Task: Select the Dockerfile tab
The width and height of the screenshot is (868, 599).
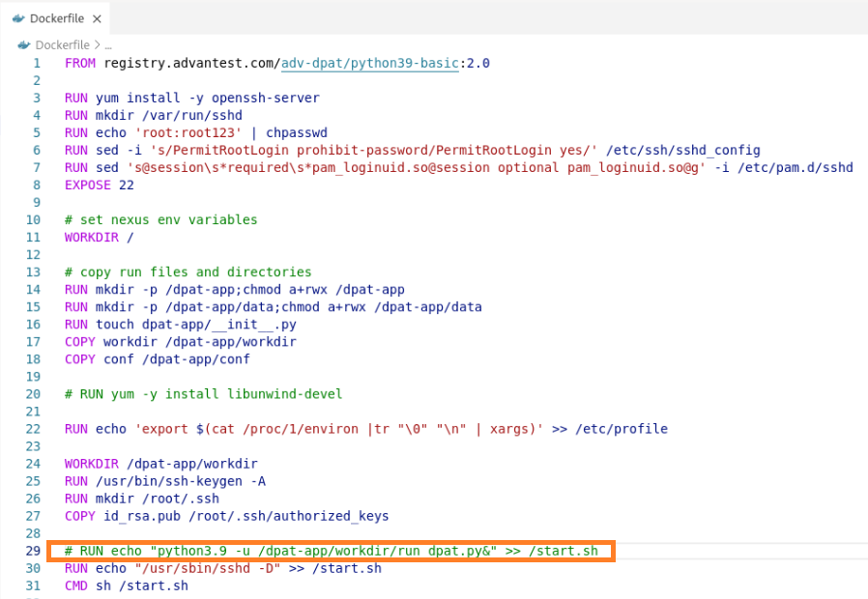Action: point(56,18)
